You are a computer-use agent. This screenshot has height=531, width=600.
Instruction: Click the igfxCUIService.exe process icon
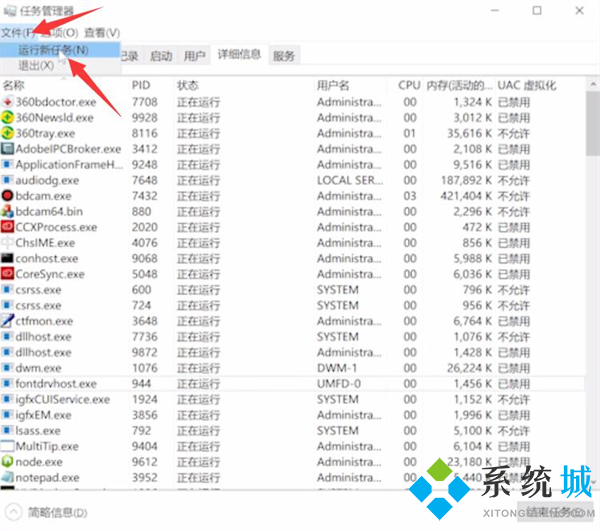[7, 399]
